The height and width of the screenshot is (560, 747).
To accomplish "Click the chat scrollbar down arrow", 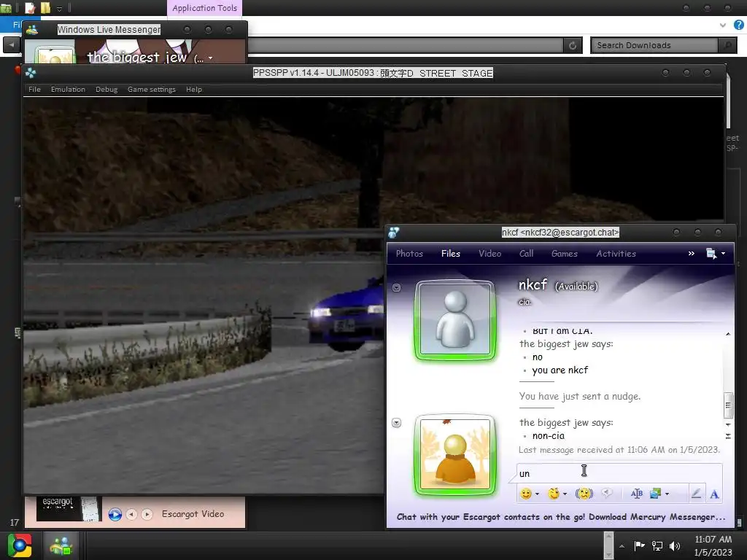I will coord(728,424).
